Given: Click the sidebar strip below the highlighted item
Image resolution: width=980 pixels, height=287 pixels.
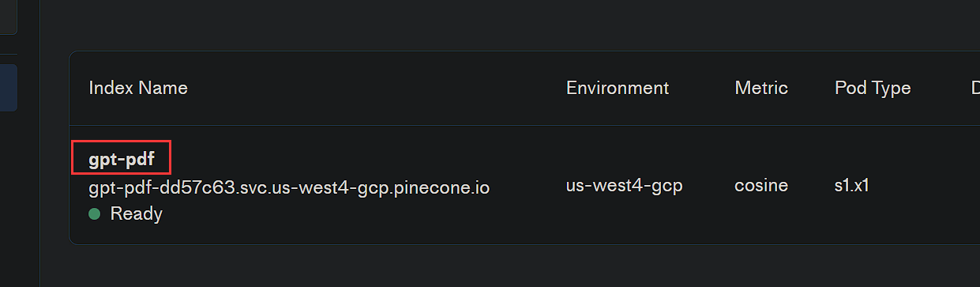Looking at the screenshot, I should (20, 198).
